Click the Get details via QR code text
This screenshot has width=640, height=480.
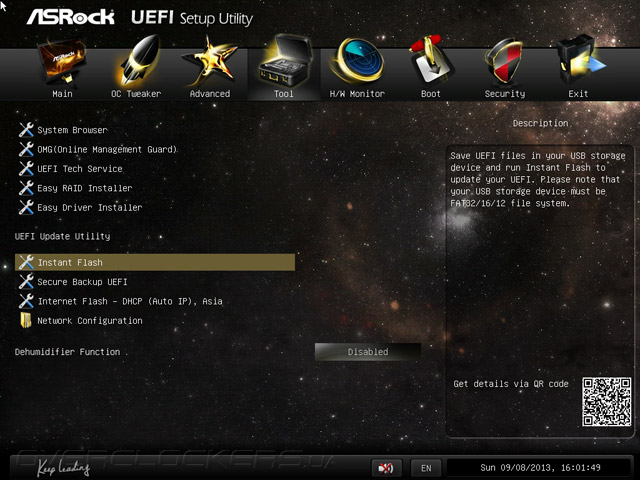click(x=511, y=384)
